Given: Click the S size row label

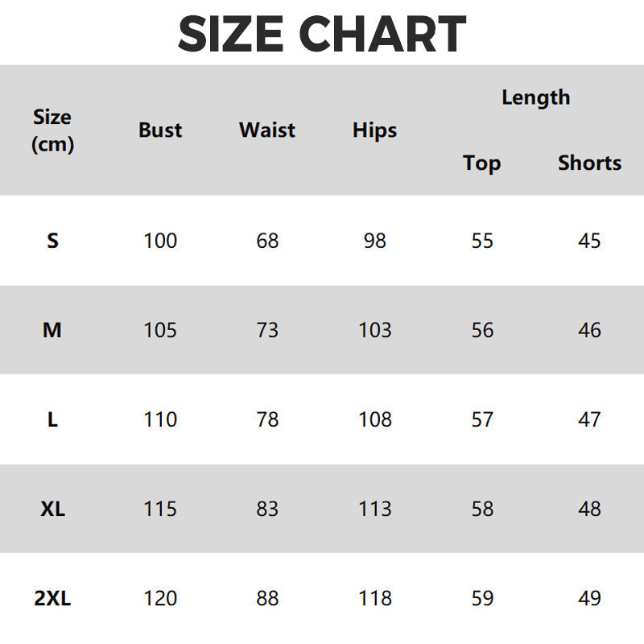Looking at the screenshot, I should (x=52, y=241).
